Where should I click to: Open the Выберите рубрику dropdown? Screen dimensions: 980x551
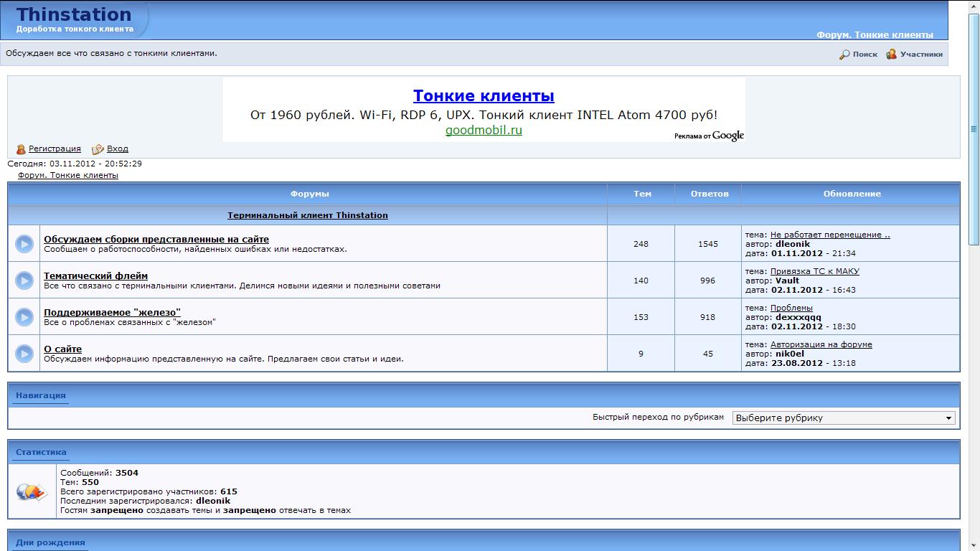[844, 418]
